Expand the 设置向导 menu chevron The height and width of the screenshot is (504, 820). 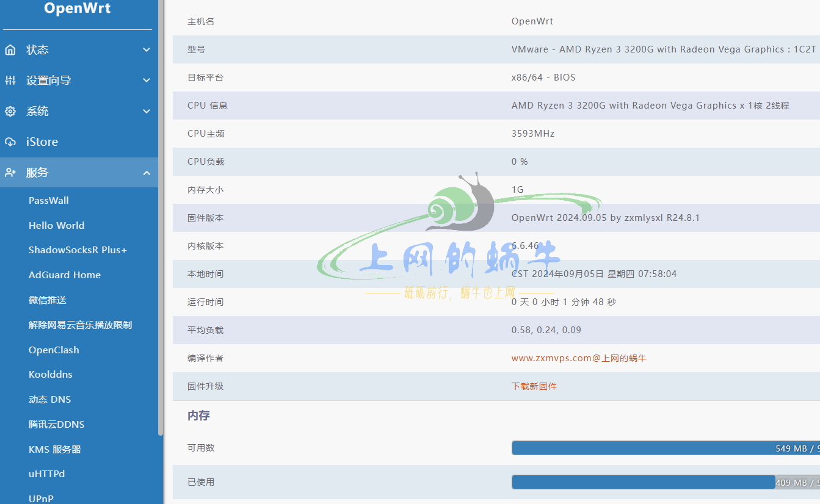pos(147,81)
